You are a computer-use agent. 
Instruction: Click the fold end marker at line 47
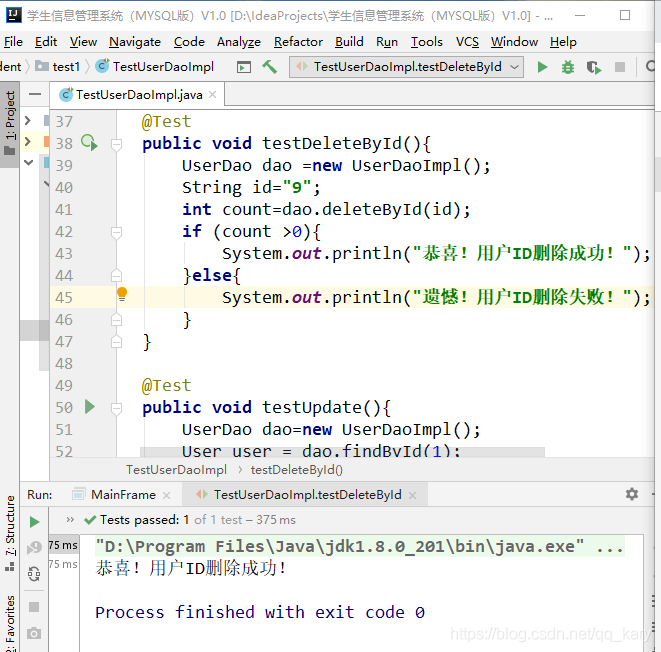point(116,341)
